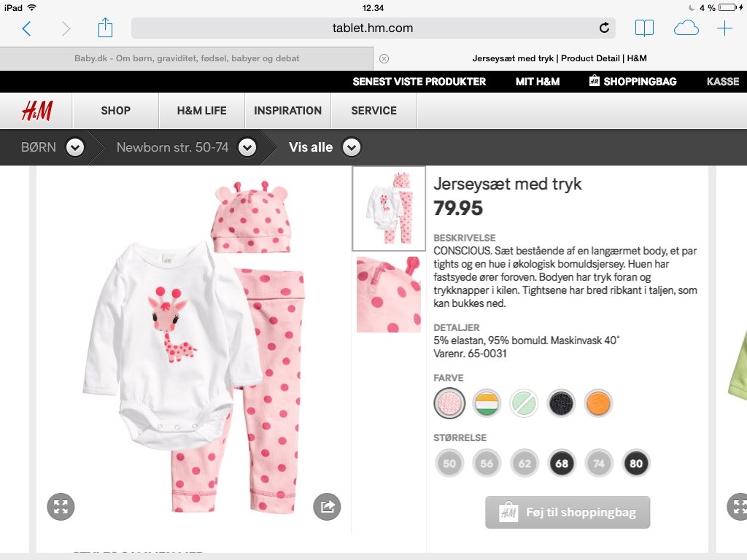Screen dimensions: 747x560
Task: Open iCloud tabs cloud icon
Action: [686, 28]
